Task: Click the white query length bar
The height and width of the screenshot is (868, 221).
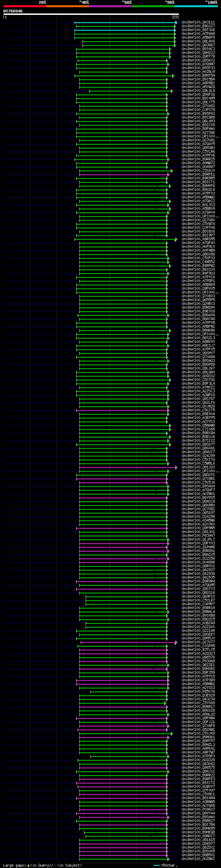Action: click(x=91, y=14)
